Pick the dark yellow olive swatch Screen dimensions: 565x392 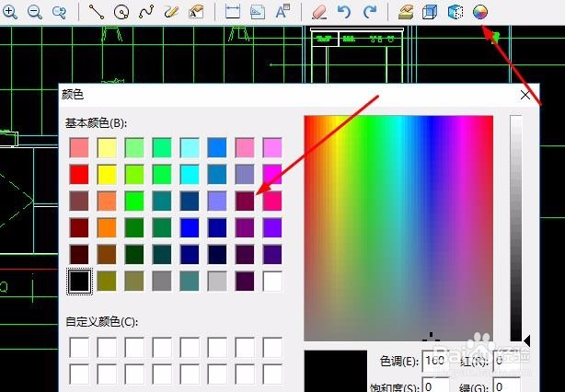107,281
